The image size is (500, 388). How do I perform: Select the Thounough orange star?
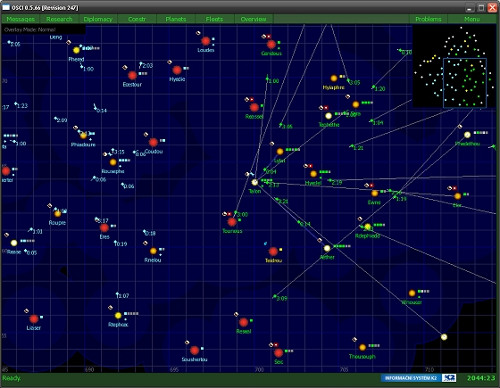(363, 347)
